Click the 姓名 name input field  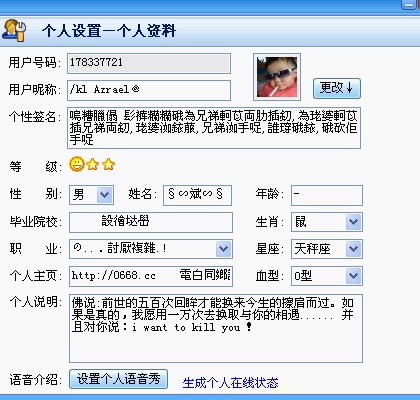(x=197, y=195)
